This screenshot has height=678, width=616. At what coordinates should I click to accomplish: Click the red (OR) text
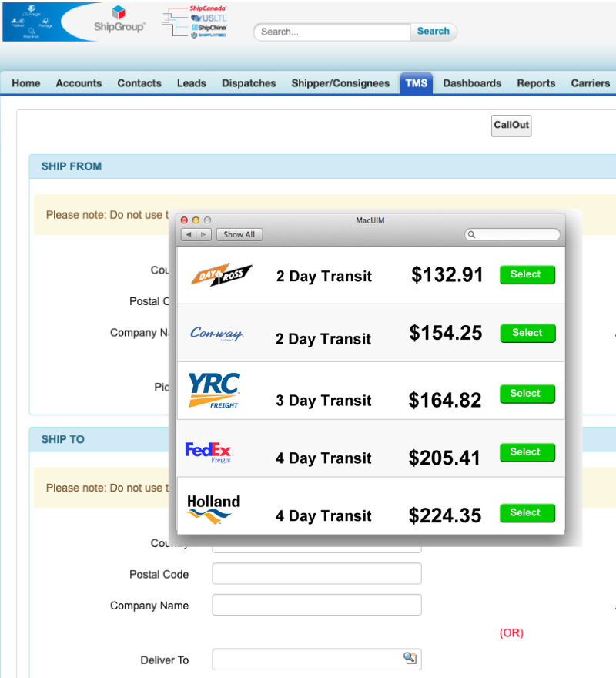[x=511, y=633]
